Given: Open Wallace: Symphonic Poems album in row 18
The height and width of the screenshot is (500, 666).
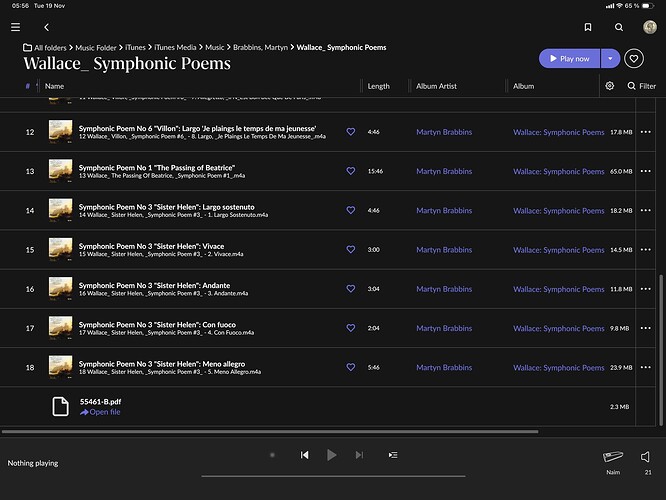Looking at the screenshot, I should (559, 367).
